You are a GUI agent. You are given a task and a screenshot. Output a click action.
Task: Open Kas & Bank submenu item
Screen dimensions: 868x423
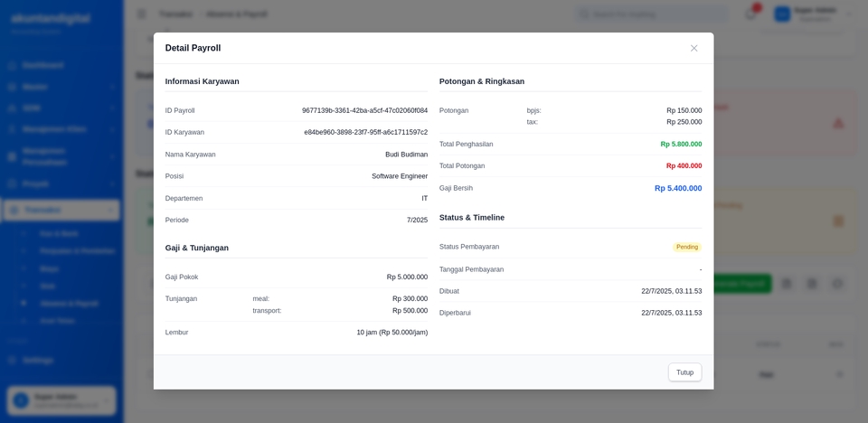(x=59, y=233)
